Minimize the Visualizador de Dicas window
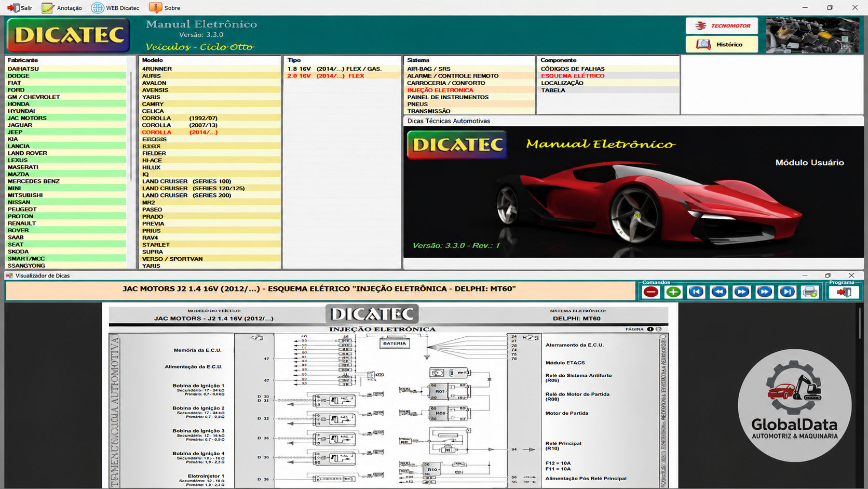Image resolution: width=868 pixels, height=489 pixels. [x=805, y=275]
